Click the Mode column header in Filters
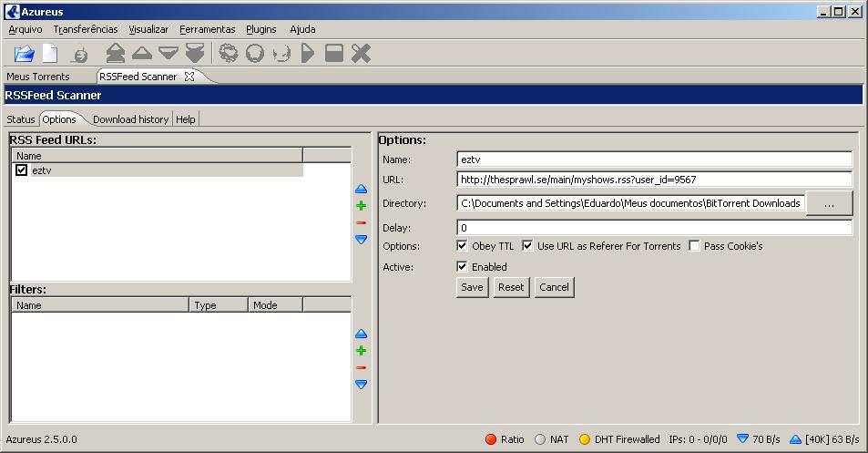Image resolution: width=868 pixels, height=453 pixels. (275, 305)
